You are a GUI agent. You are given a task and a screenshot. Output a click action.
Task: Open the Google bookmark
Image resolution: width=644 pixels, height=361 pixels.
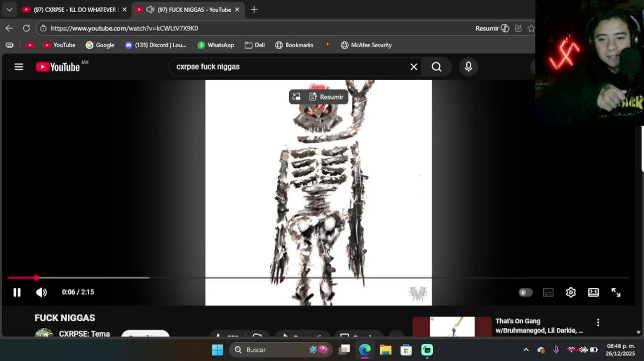100,45
